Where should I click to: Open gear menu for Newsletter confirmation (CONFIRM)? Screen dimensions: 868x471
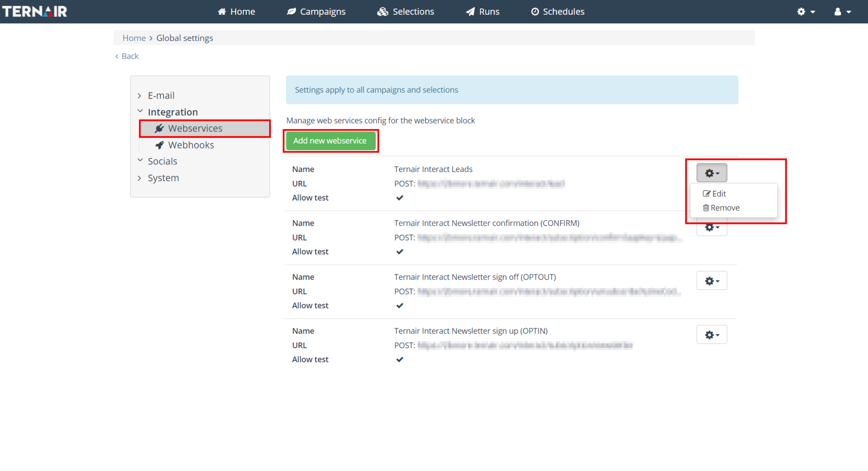(712, 227)
